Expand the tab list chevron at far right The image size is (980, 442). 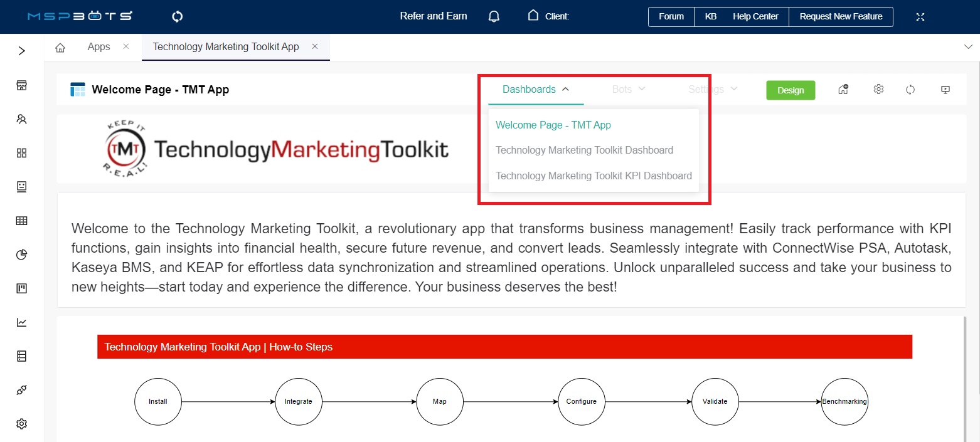(x=967, y=47)
